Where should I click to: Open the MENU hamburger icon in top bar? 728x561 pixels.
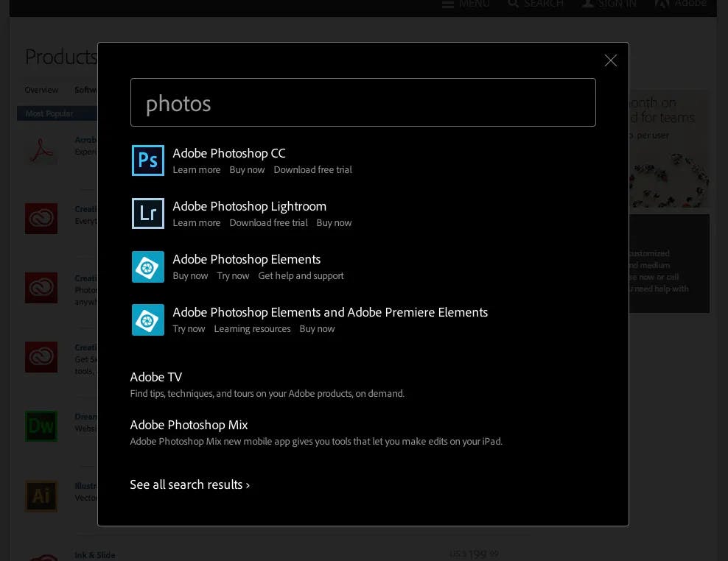447,4
